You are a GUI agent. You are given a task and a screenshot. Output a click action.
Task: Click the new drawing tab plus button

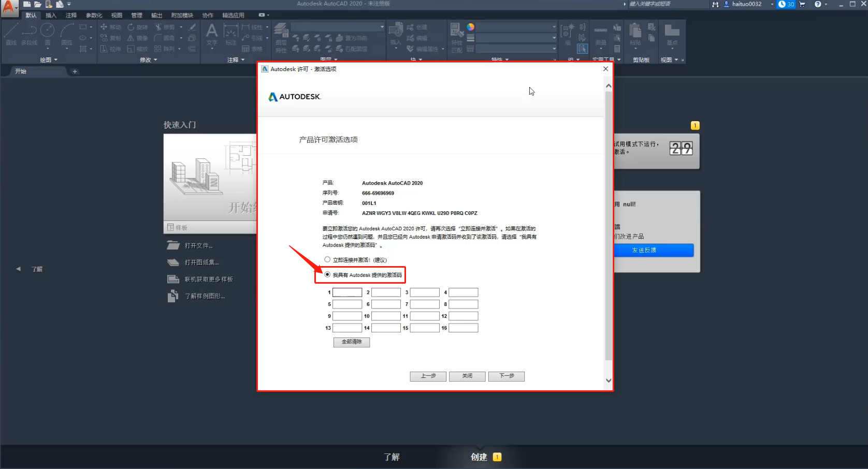pos(75,71)
